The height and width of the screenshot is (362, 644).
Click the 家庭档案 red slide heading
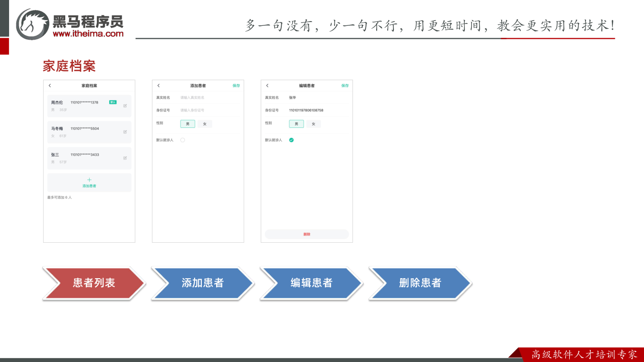(69, 66)
